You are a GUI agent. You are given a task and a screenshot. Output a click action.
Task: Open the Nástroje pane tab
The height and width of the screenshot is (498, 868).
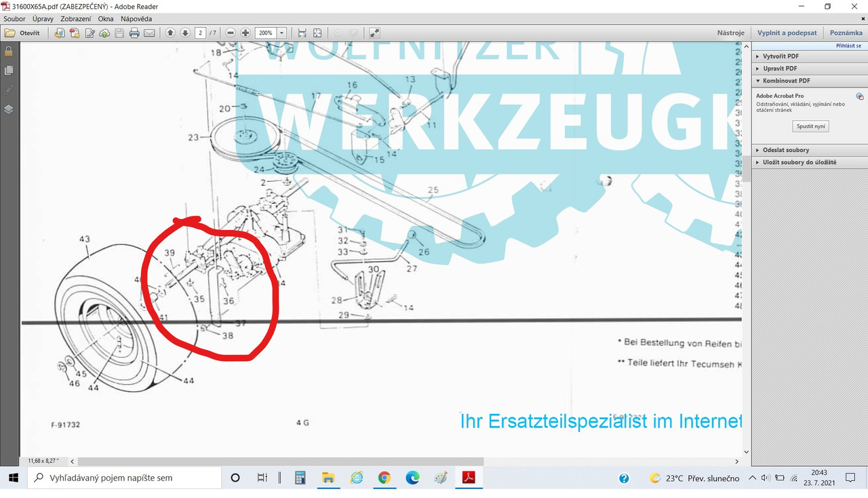pos(731,33)
